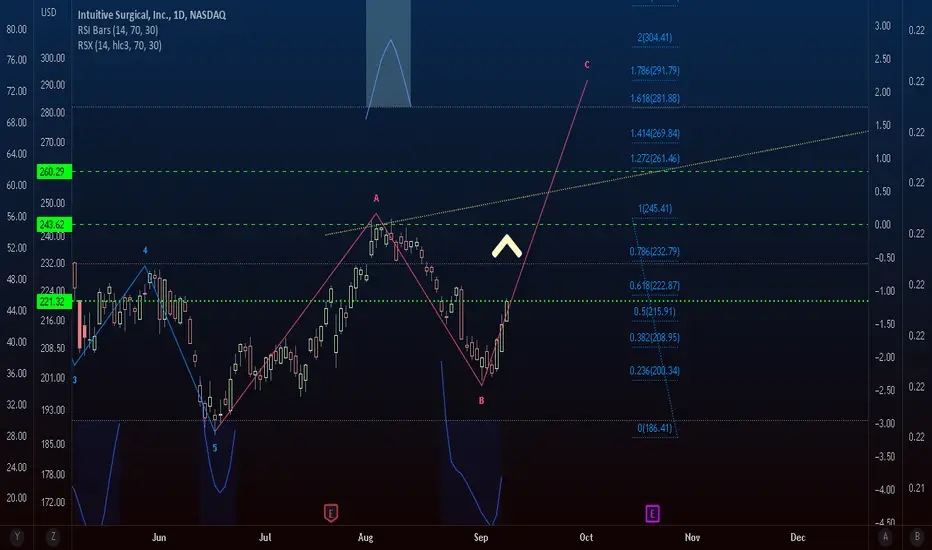Select the 1.786(291.79) Fibonacci level label
This screenshot has height=550, width=932.
[654, 71]
